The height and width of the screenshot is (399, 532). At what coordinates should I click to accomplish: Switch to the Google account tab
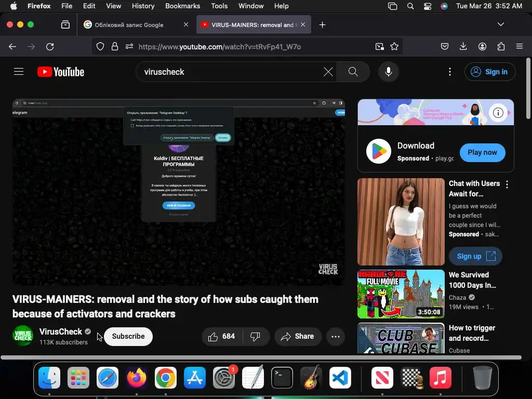[x=135, y=25]
